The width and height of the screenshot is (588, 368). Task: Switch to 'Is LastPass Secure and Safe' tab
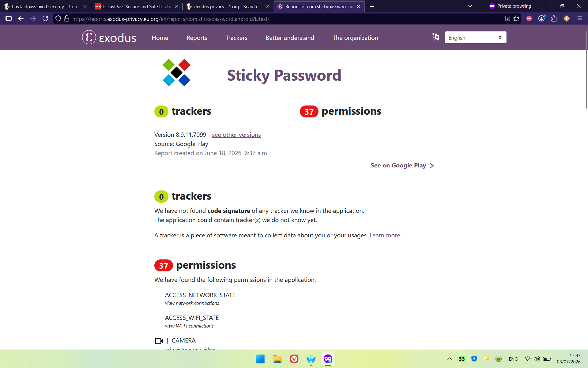pos(137,6)
